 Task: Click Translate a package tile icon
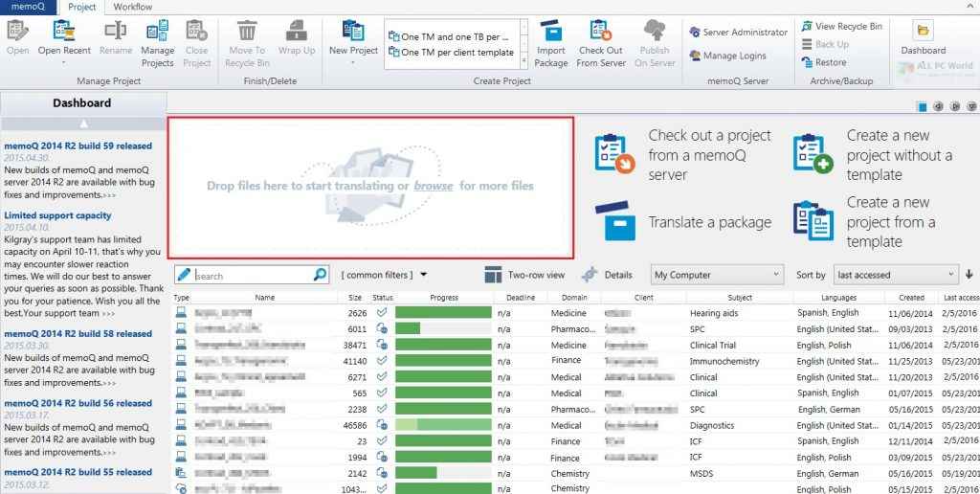click(x=614, y=222)
